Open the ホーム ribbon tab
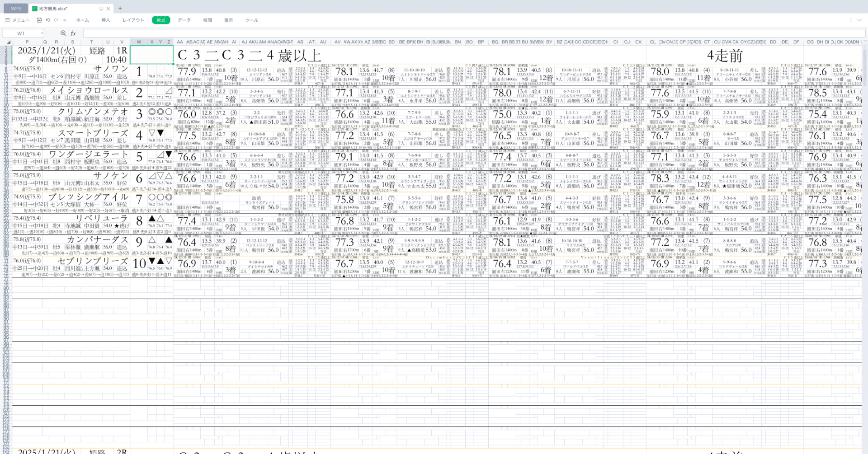The width and height of the screenshot is (868, 454). point(82,20)
